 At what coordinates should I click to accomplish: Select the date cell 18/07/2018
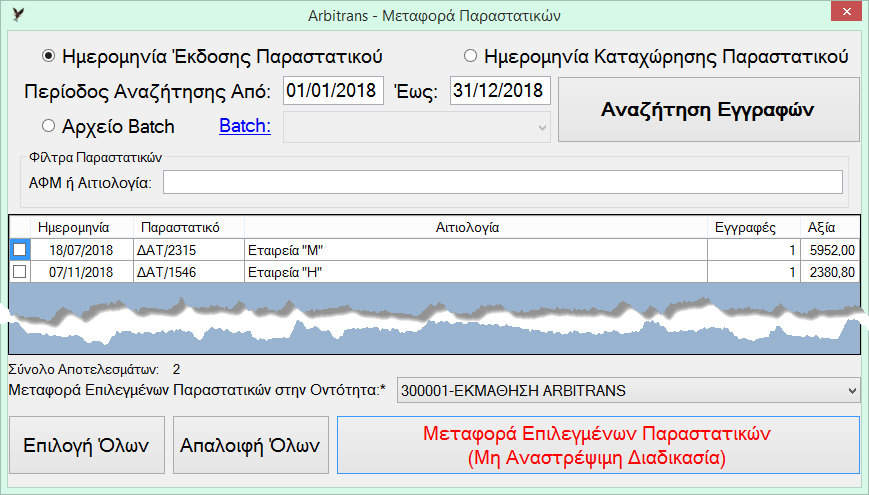coord(81,250)
